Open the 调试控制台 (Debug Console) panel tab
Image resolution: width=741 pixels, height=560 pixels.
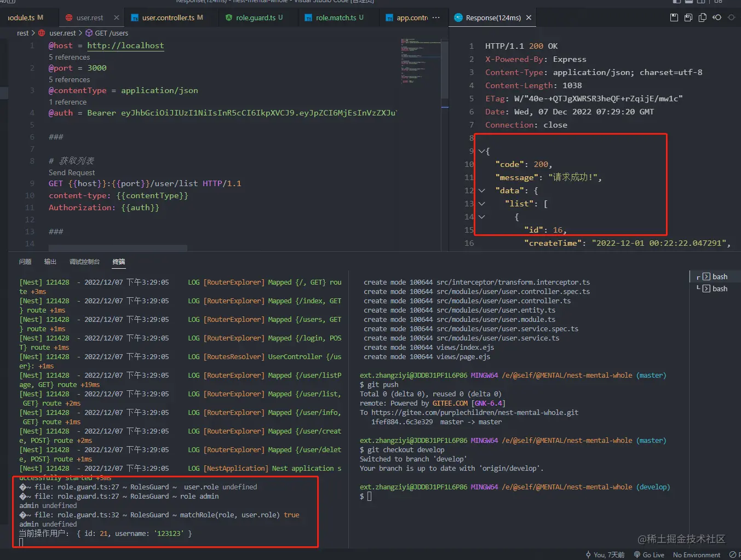click(x=84, y=262)
